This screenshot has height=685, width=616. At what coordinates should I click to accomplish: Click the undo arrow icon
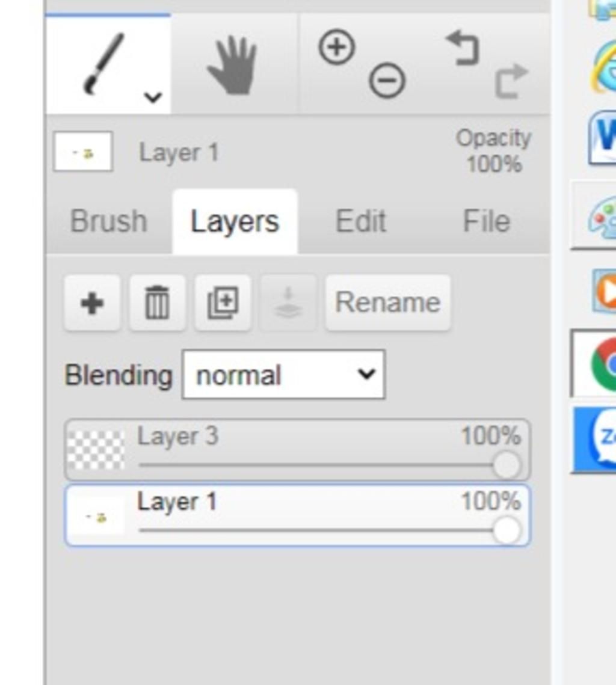click(x=463, y=48)
